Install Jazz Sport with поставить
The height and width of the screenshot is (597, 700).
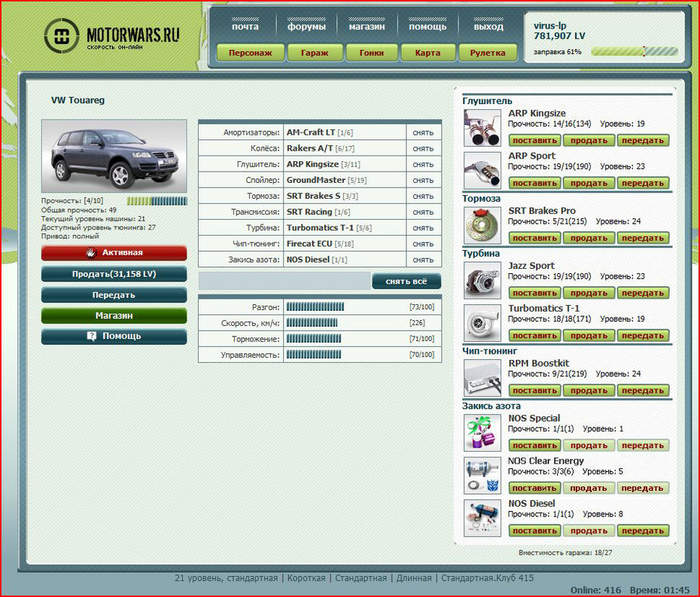coord(535,293)
